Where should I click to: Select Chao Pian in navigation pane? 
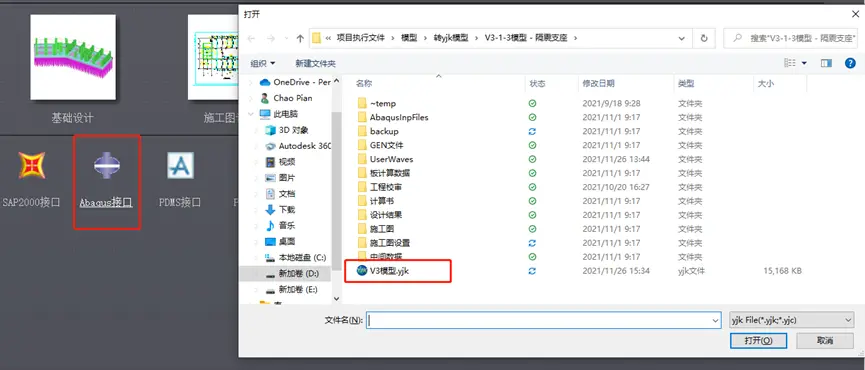[x=287, y=98]
